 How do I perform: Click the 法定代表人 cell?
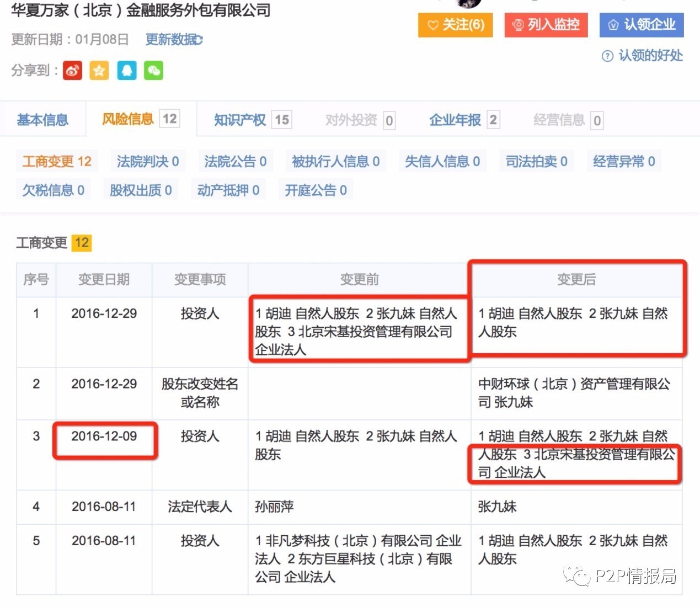point(200,507)
